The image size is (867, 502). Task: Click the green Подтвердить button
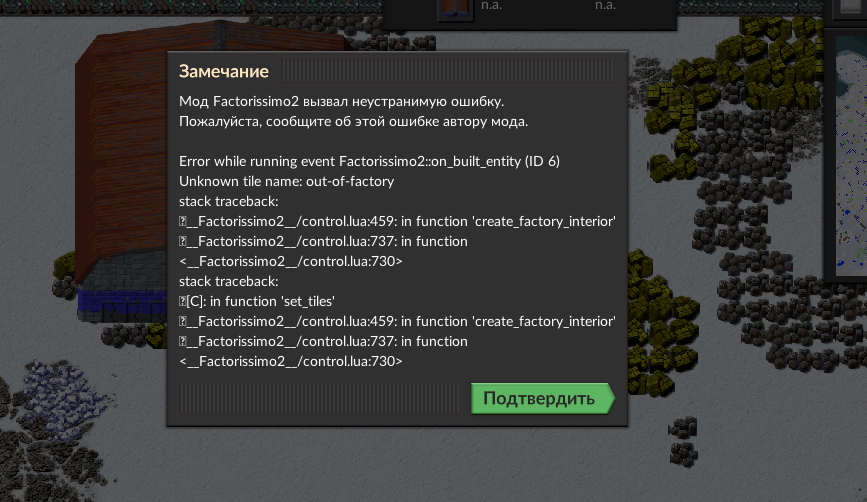click(542, 398)
